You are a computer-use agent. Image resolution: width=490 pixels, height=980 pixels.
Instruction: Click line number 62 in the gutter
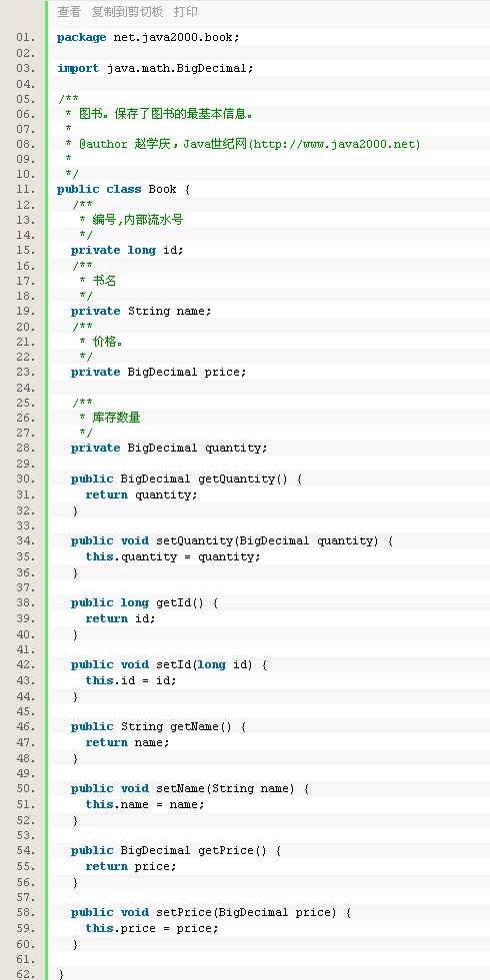pos(26,974)
